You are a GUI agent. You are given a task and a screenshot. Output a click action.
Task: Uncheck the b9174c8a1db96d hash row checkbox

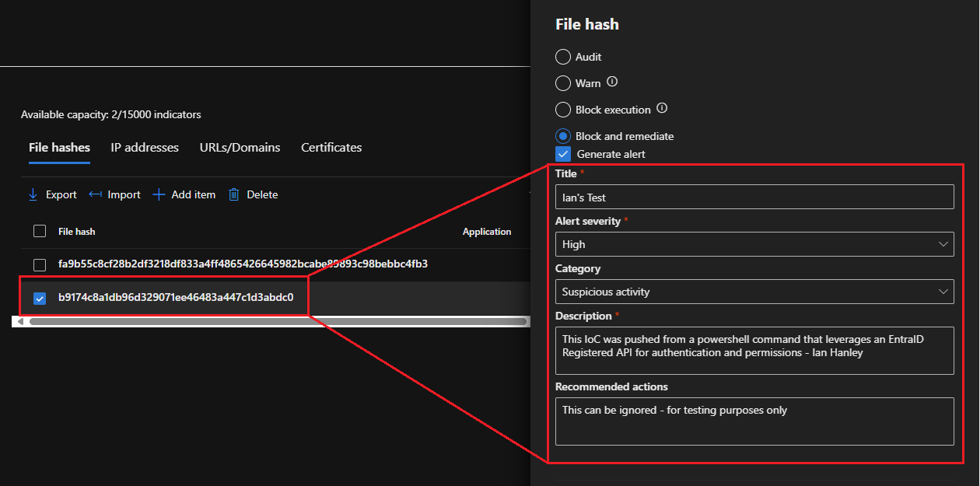pyautogui.click(x=40, y=297)
